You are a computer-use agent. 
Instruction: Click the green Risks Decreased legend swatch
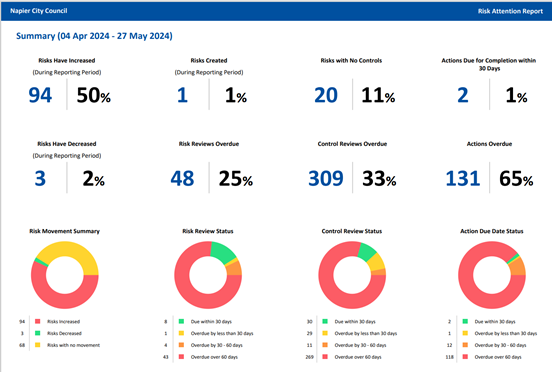point(38,333)
